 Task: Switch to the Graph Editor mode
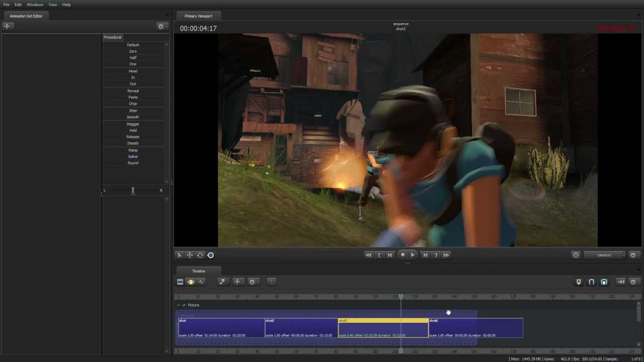tap(201, 282)
